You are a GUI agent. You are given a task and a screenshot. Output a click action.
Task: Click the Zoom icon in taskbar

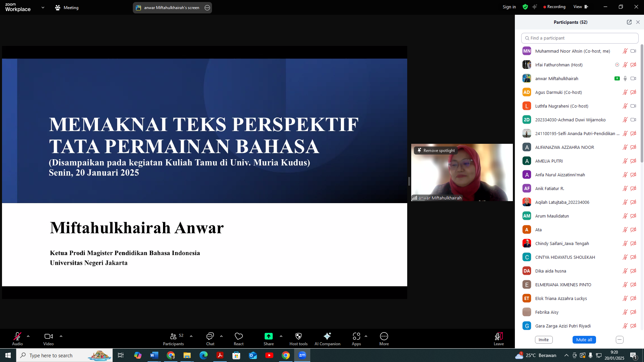(302, 355)
